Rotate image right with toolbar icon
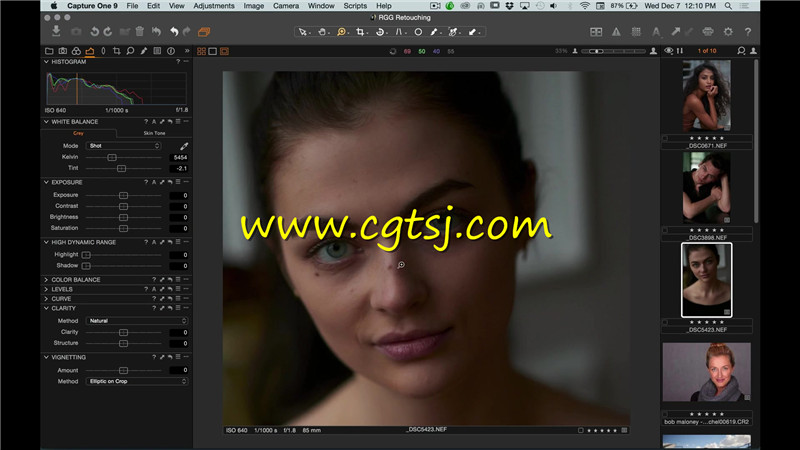The image size is (800, 450). (x=108, y=32)
